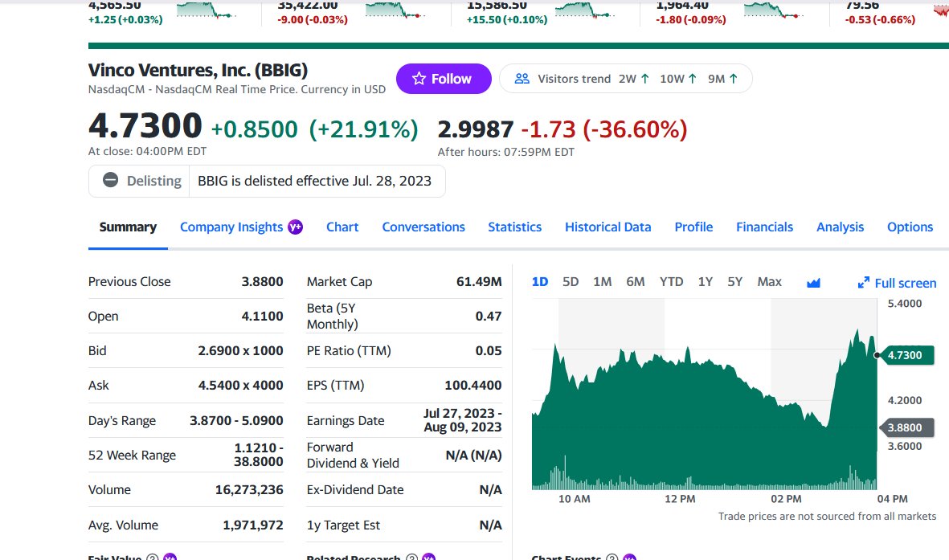Image resolution: width=949 pixels, height=560 pixels.
Task: Select the Max chart range
Action: pyautogui.click(x=769, y=281)
